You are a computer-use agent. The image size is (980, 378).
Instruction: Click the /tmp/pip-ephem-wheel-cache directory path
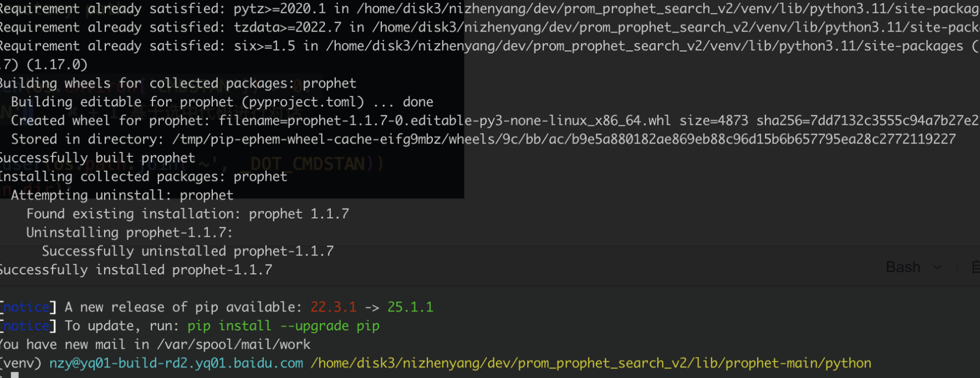564,139
